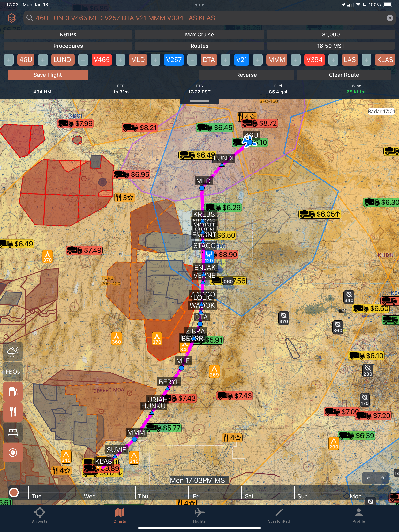Select the MLD waypoint chip
The height and width of the screenshot is (532, 399).
(x=138, y=60)
